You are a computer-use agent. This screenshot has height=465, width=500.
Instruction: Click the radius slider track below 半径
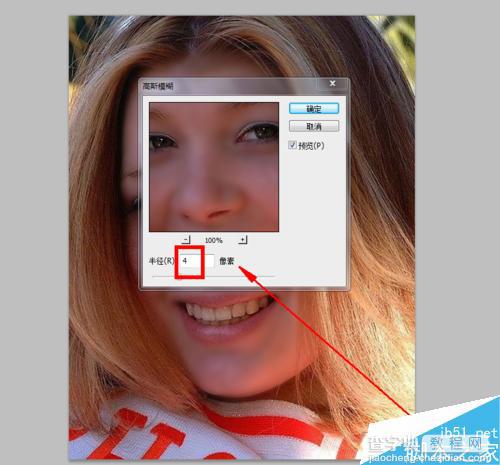click(213, 276)
